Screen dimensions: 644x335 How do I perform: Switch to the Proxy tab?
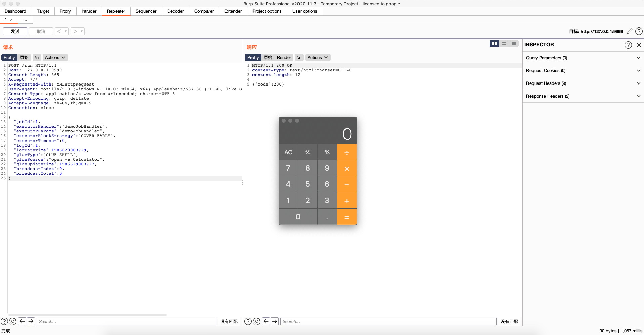(x=65, y=11)
